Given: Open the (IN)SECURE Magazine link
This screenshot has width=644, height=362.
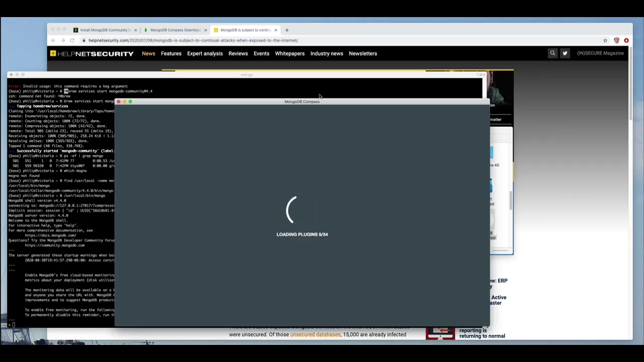Looking at the screenshot, I should [600, 53].
